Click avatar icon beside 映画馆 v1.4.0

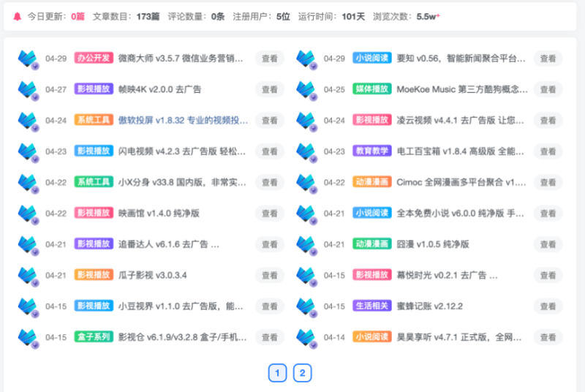(29, 214)
